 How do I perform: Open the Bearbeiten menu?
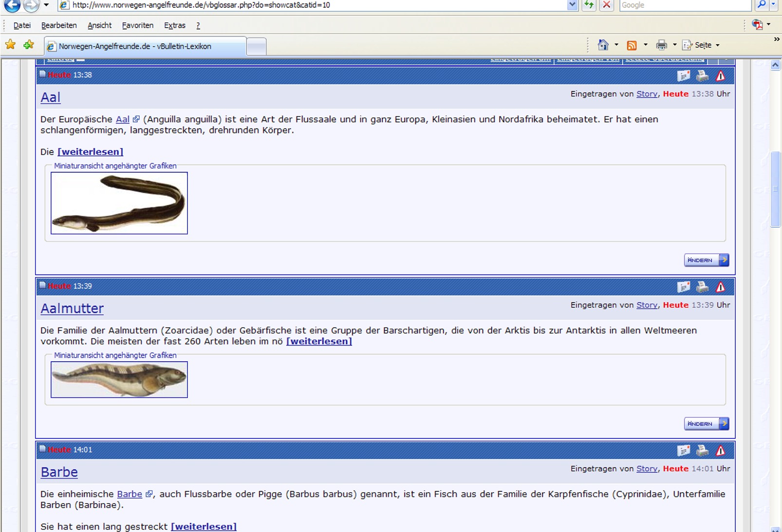click(x=59, y=25)
